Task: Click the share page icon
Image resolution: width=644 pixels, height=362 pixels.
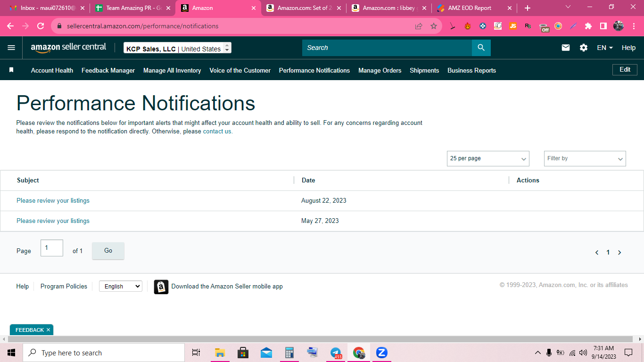Action: [419, 26]
